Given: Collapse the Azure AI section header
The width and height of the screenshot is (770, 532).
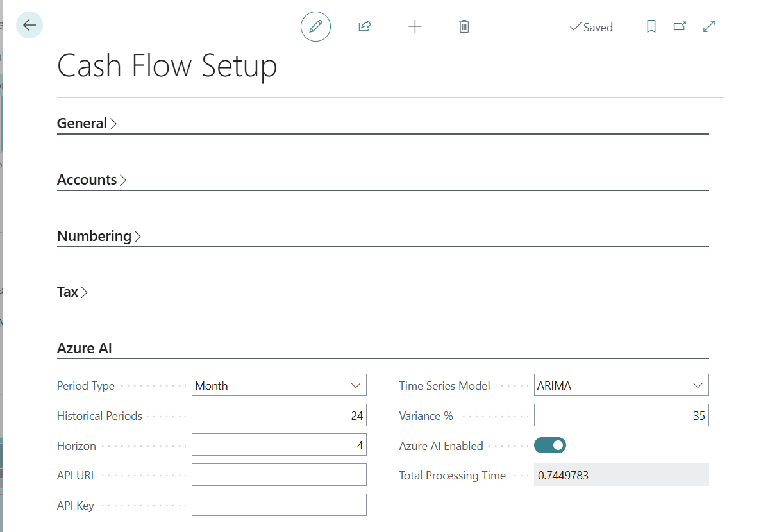Looking at the screenshot, I should (85, 348).
